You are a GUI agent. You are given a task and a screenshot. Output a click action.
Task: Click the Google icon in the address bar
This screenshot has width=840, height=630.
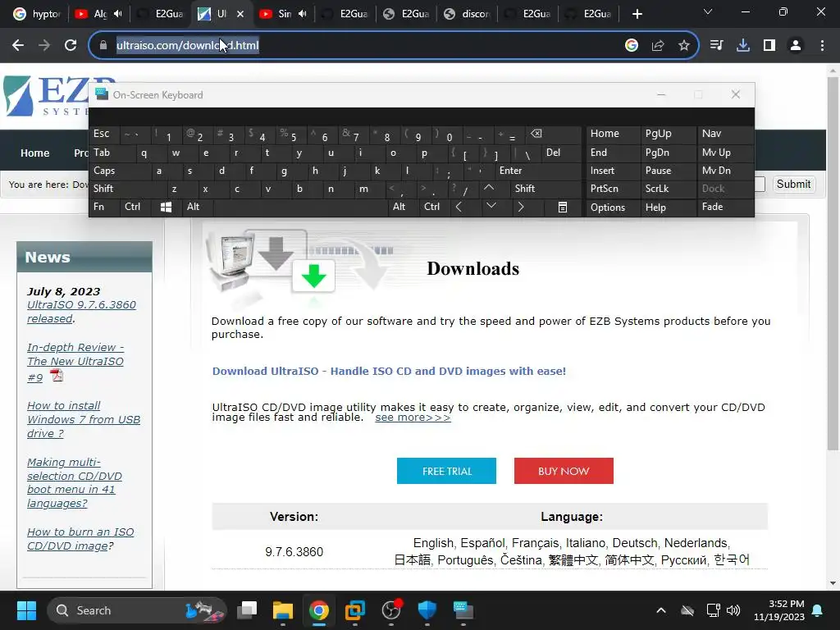(x=632, y=46)
